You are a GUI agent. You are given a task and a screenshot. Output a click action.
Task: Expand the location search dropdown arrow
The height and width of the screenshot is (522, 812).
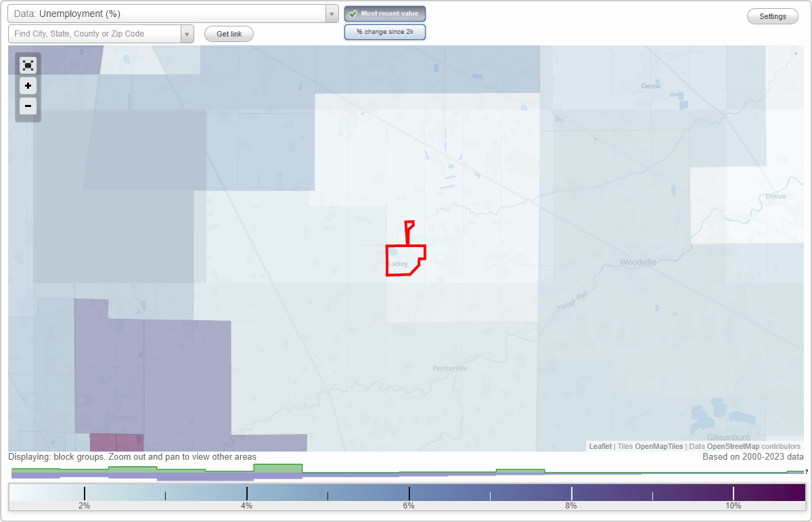[187, 34]
